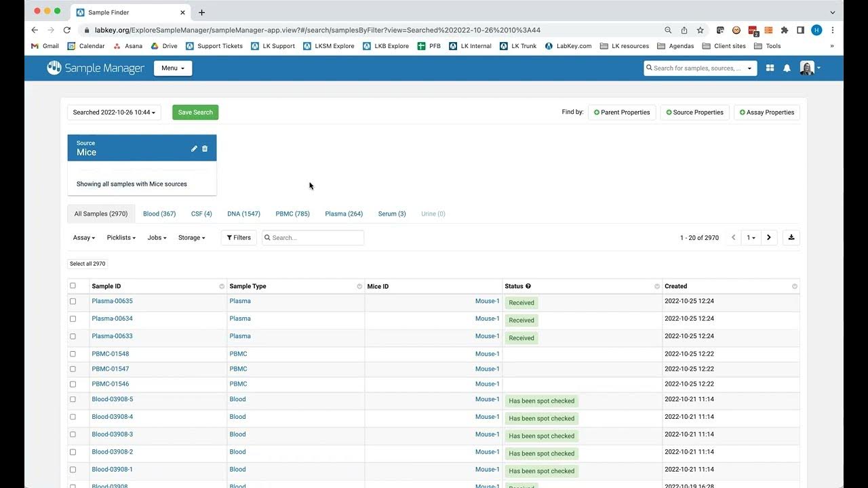Open the page number dropdown
Screen dimensions: 868x488
(x=751, y=237)
